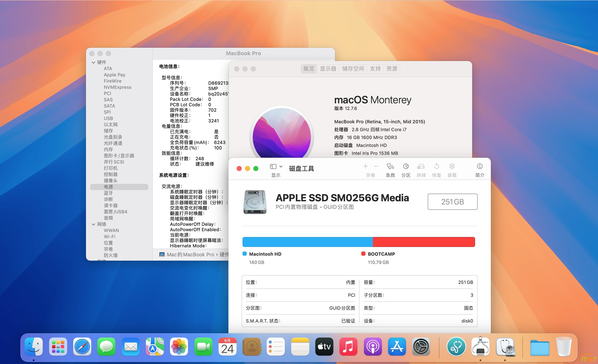Image resolution: width=598 pixels, height=364 pixels.
Task: Click the 版本 12.7.6 text
Action: coord(345,108)
